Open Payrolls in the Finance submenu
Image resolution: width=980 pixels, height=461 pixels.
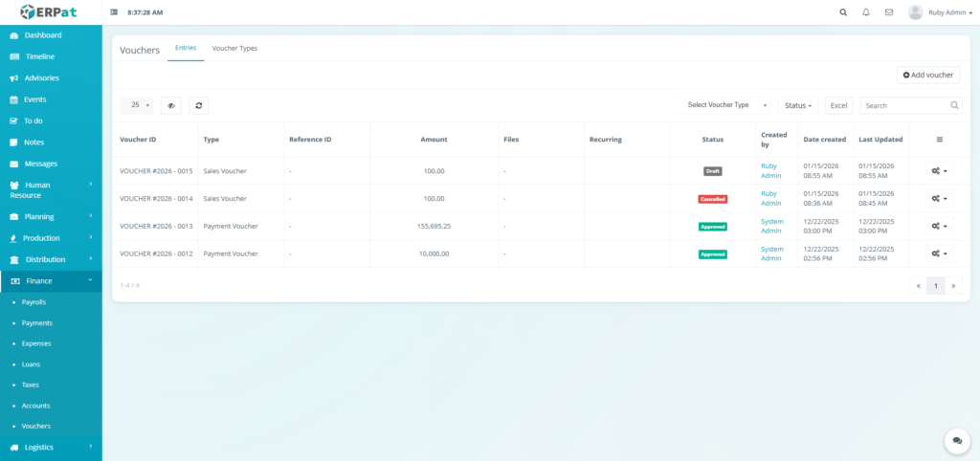tap(33, 302)
